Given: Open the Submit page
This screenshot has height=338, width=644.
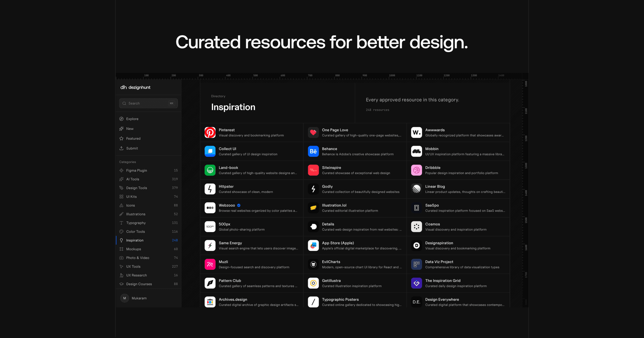Looking at the screenshot, I should pyautogui.click(x=148, y=148).
